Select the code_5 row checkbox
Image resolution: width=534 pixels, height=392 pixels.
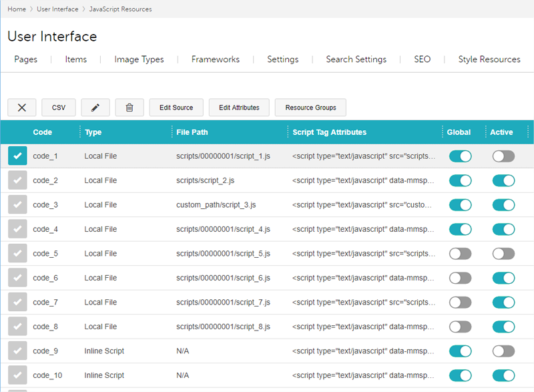pyautogui.click(x=17, y=253)
